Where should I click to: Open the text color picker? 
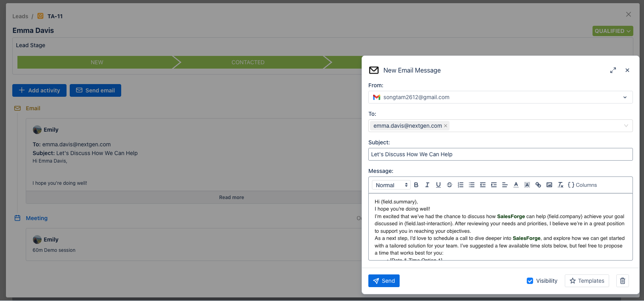point(516,185)
